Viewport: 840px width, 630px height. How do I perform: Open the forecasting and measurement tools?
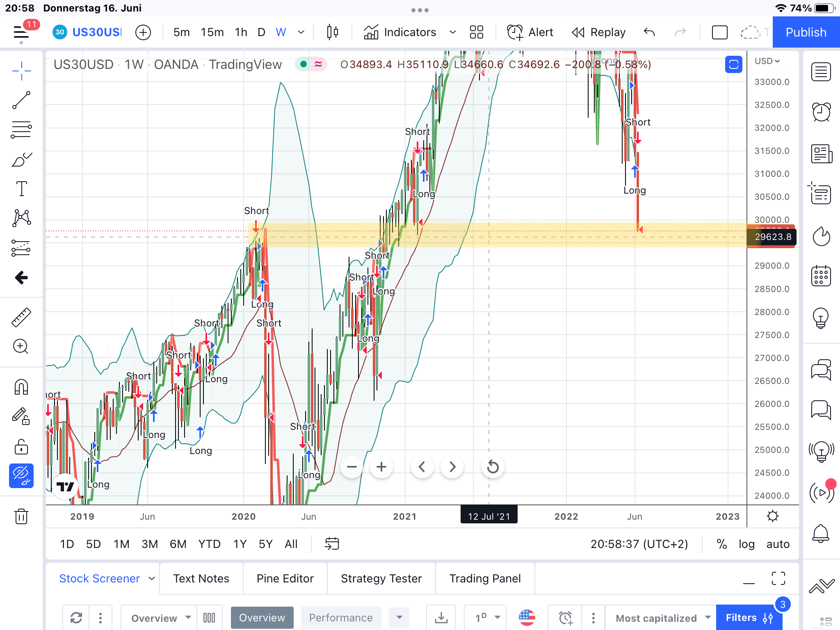(21, 248)
